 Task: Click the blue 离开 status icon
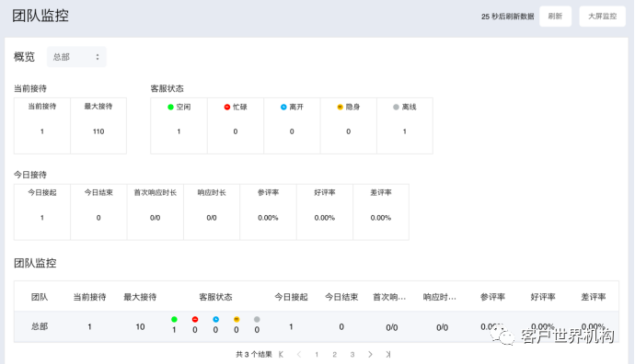click(x=283, y=108)
